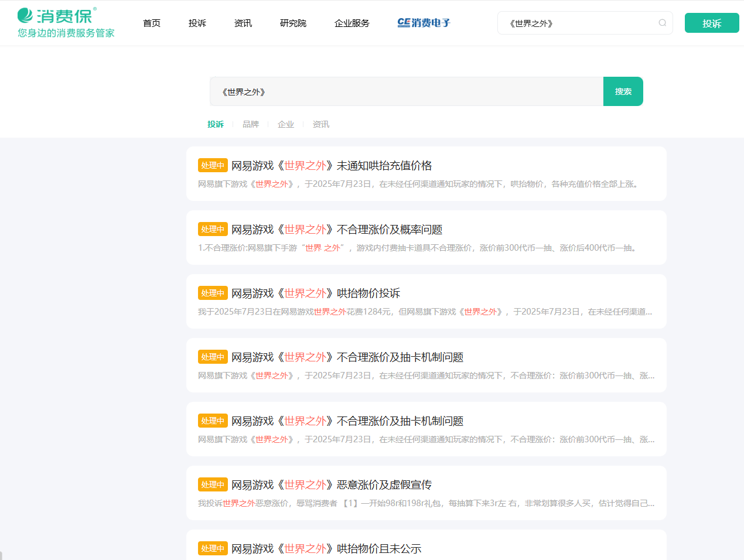Switch to the 企业 filter tab

(286, 124)
